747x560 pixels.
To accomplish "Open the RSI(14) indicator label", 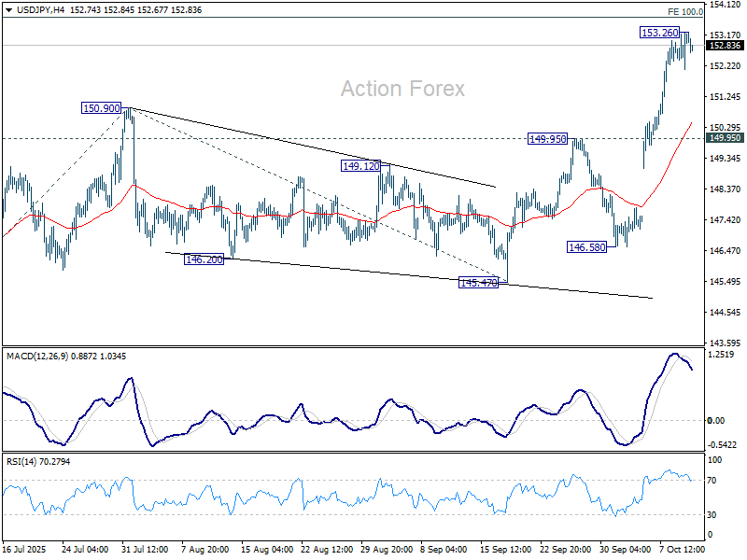I will pos(23,460).
